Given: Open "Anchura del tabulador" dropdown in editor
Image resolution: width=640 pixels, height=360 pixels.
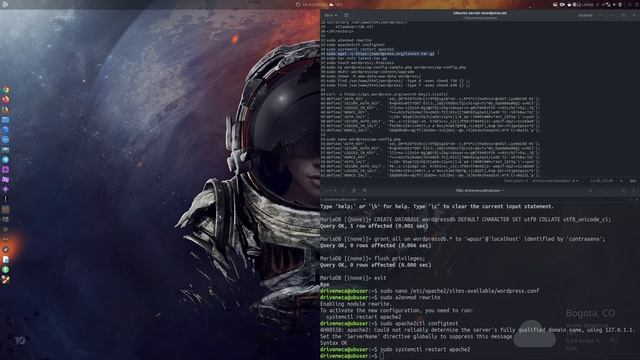Looking at the screenshot, I should pos(555,181).
